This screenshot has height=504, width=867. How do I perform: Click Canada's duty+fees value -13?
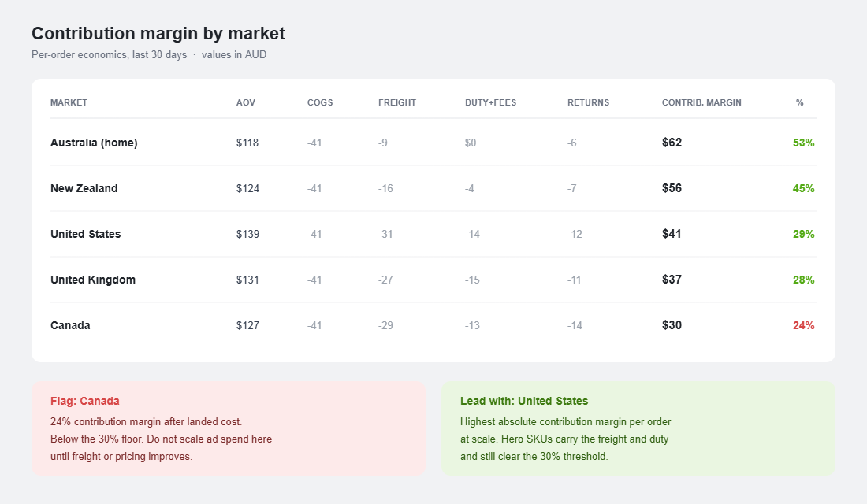coord(472,325)
